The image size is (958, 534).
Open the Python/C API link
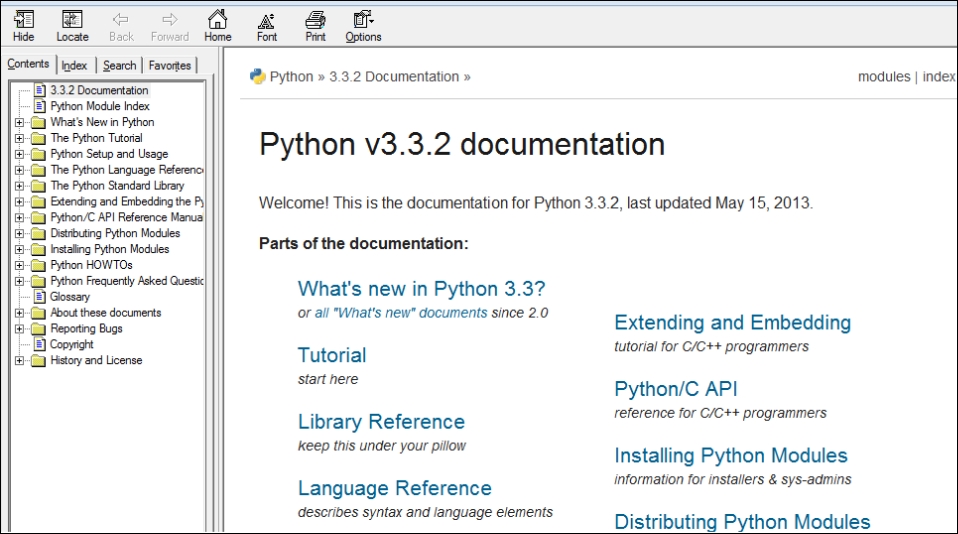point(676,389)
